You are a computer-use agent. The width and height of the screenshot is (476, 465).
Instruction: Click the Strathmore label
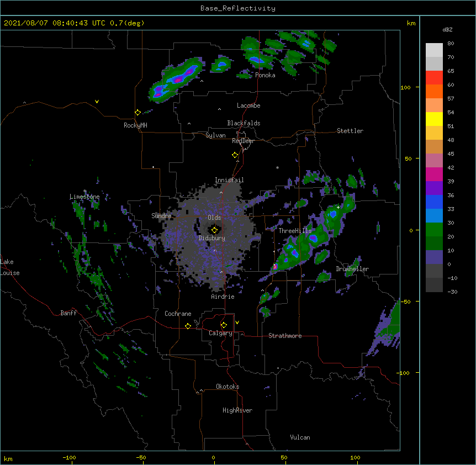click(285, 336)
